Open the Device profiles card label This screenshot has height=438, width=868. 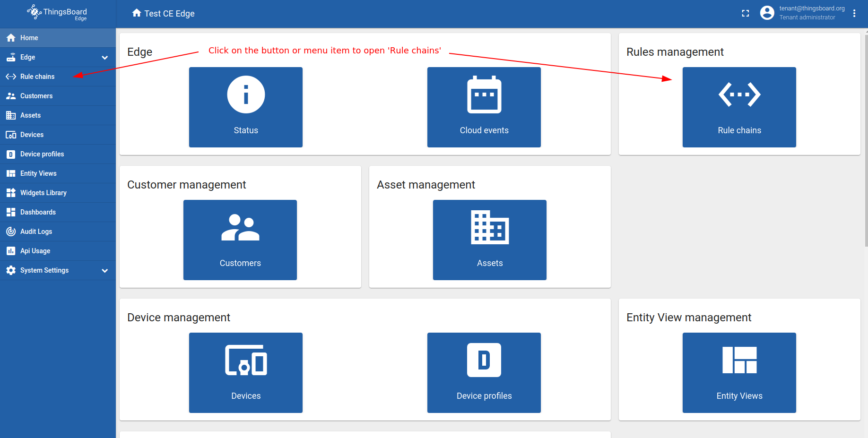[x=484, y=396]
